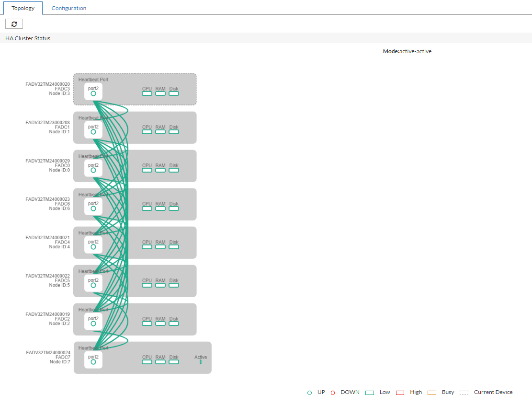The image size is (532, 406).
Task: Click the Low legend green box
Action: [370, 393]
